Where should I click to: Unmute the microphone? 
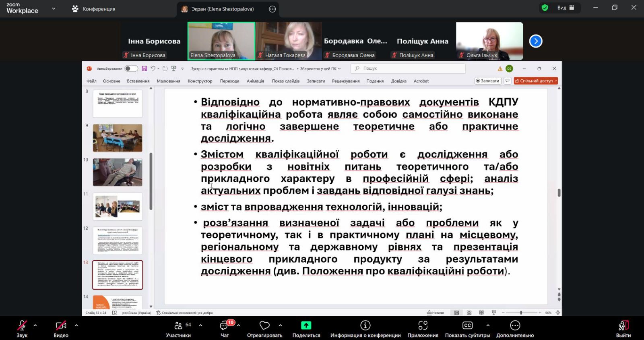(22, 325)
